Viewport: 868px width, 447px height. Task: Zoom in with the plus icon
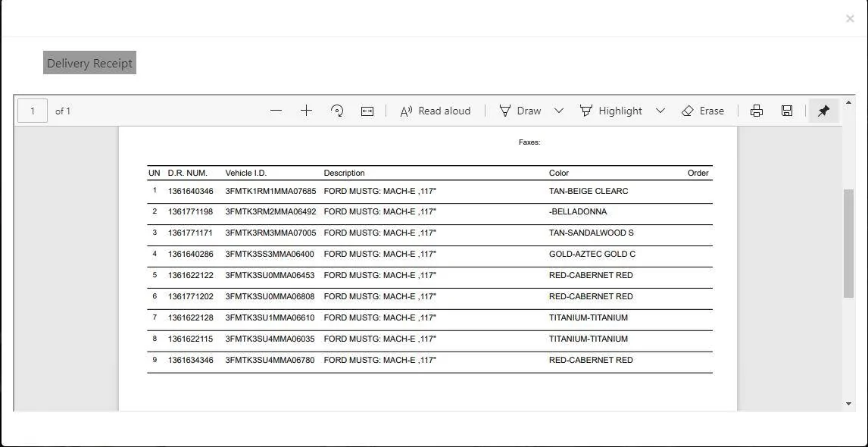306,111
